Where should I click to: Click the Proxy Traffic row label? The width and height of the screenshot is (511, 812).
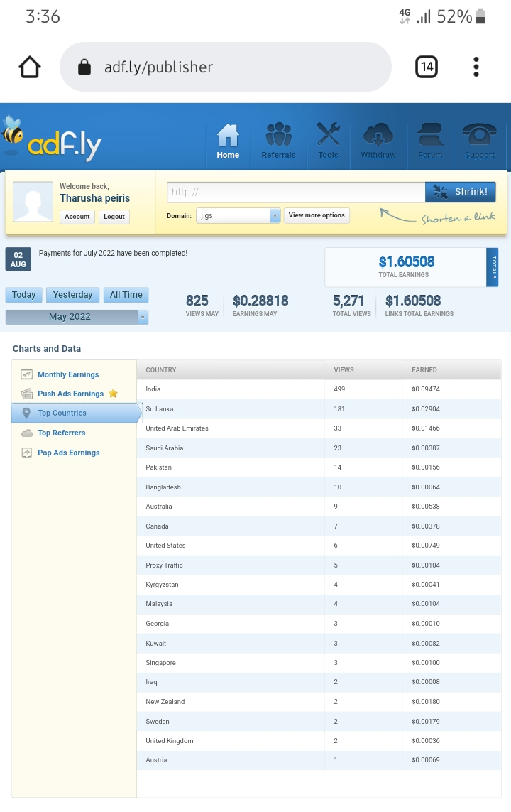[x=164, y=565]
